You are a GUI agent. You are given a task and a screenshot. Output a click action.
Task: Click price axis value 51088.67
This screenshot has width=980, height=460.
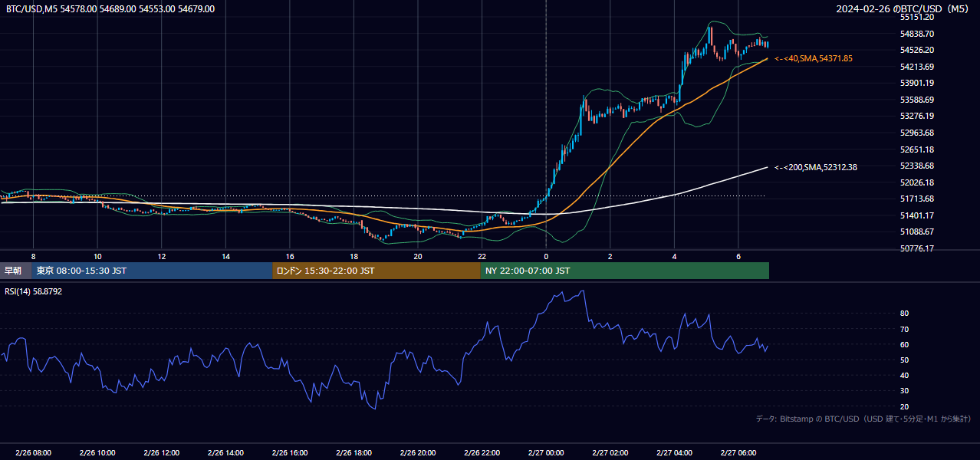tap(916, 232)
